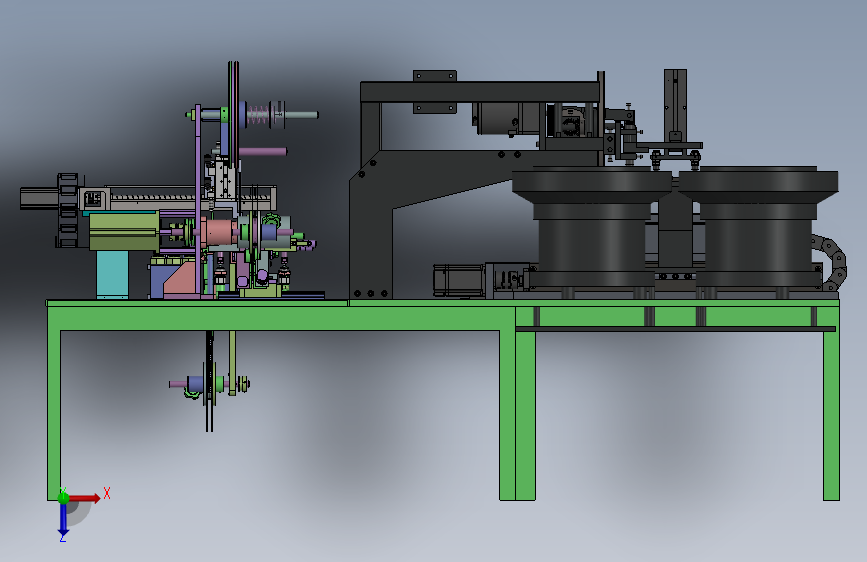The image size is (867, 562).
Task: Select the green table frame top beam
Action: coord(282,318)
